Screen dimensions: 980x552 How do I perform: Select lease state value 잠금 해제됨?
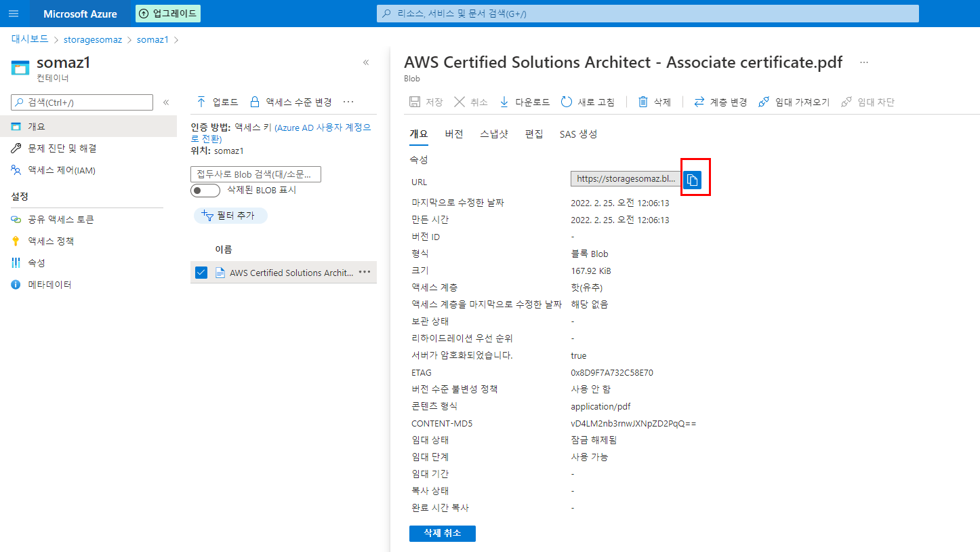[594, 440]
